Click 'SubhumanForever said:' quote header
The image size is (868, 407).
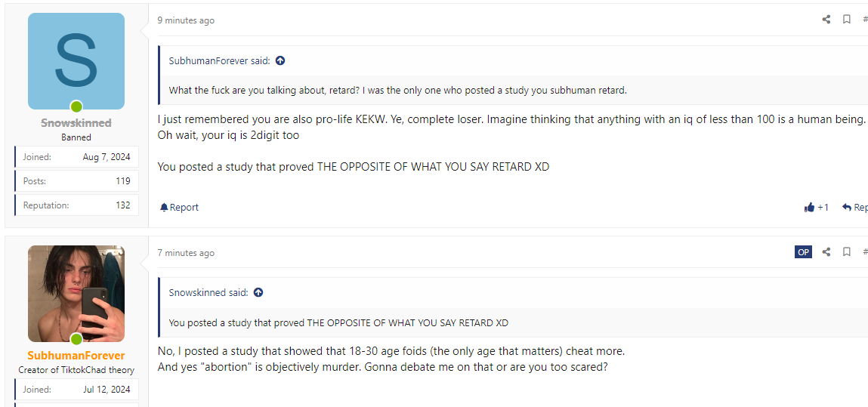[219, 60]
